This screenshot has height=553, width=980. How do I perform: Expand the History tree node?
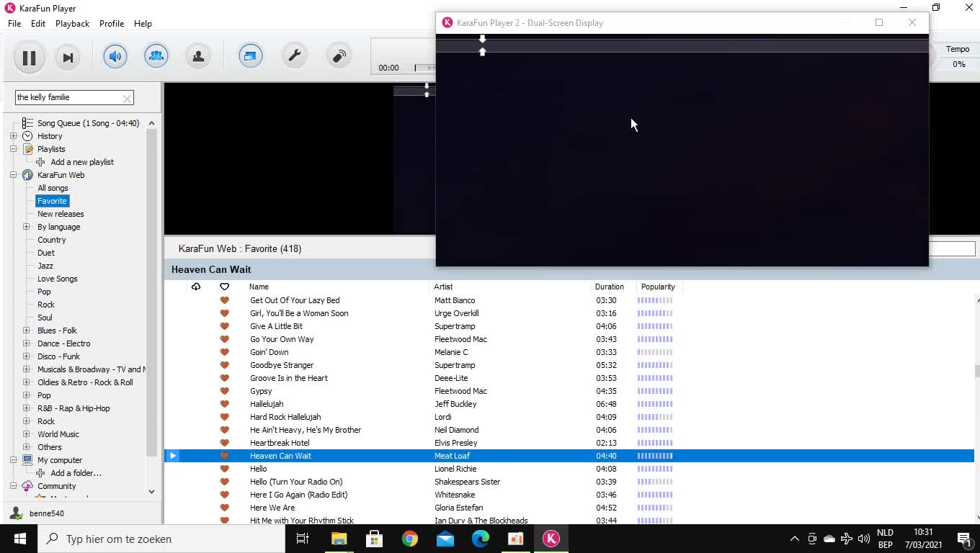click(x=13, y=136)
